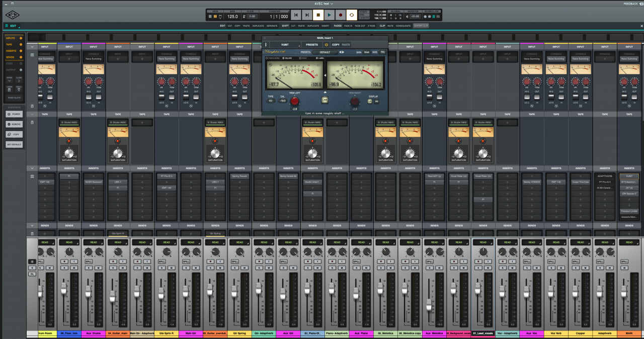Screen dimensions: 644x339
Task: Open the DEFAULT presets dropdown in VUMT
Action: [325, 52]
